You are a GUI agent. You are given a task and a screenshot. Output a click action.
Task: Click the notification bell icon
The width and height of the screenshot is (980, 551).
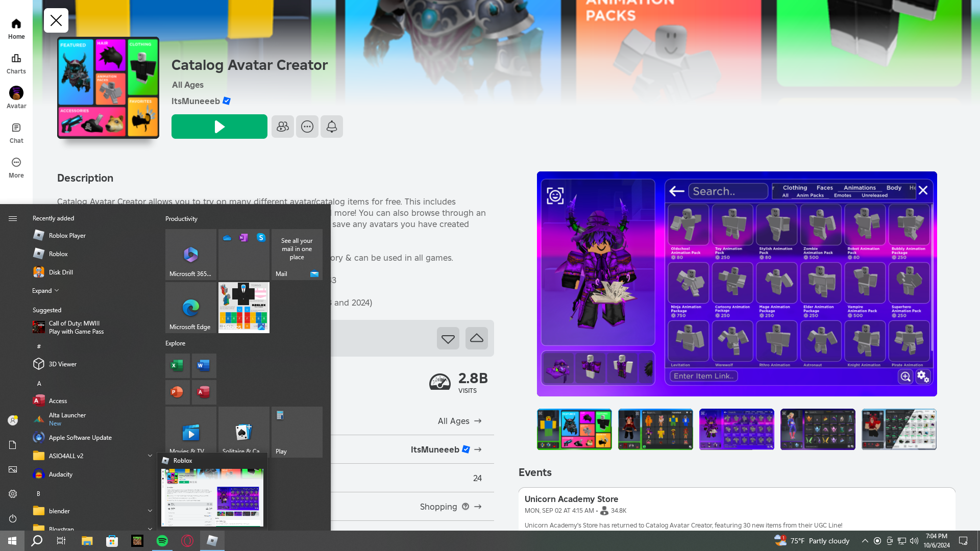(x=331, y=127)
